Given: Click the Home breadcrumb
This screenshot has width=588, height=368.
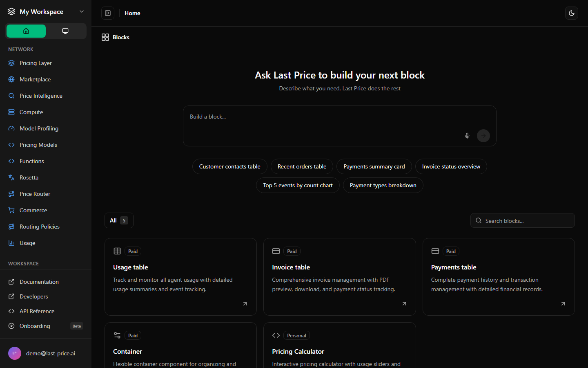Looking at the screenshot, I should 132,13.
